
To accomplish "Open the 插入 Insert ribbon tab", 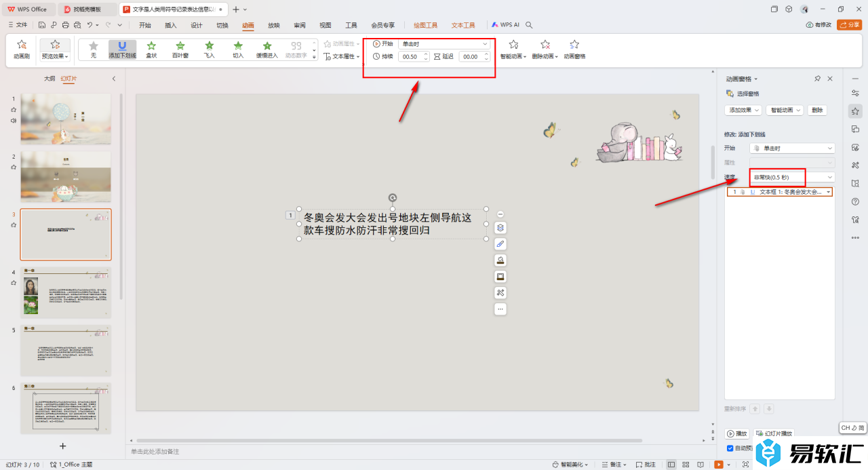I will pyautogui.click(x=170, y=25).
